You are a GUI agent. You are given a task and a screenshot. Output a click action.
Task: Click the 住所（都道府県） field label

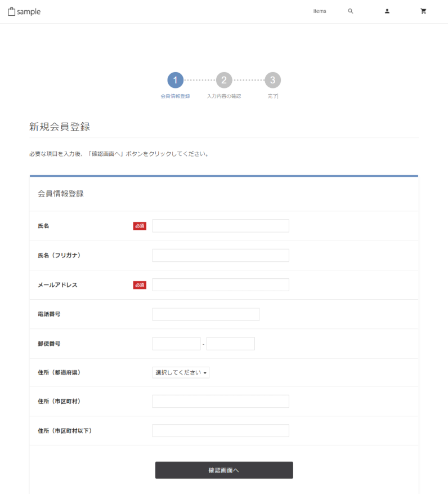[x=59, y=372]
